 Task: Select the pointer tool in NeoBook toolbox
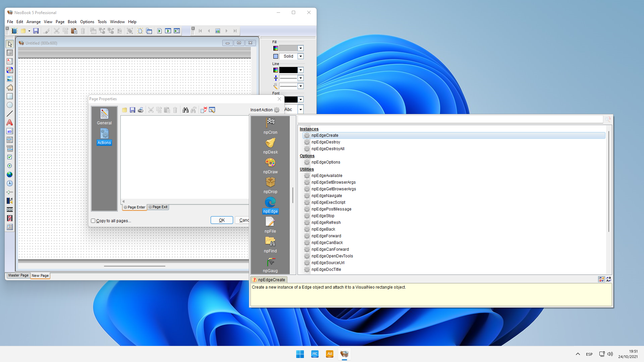point(10,44)
